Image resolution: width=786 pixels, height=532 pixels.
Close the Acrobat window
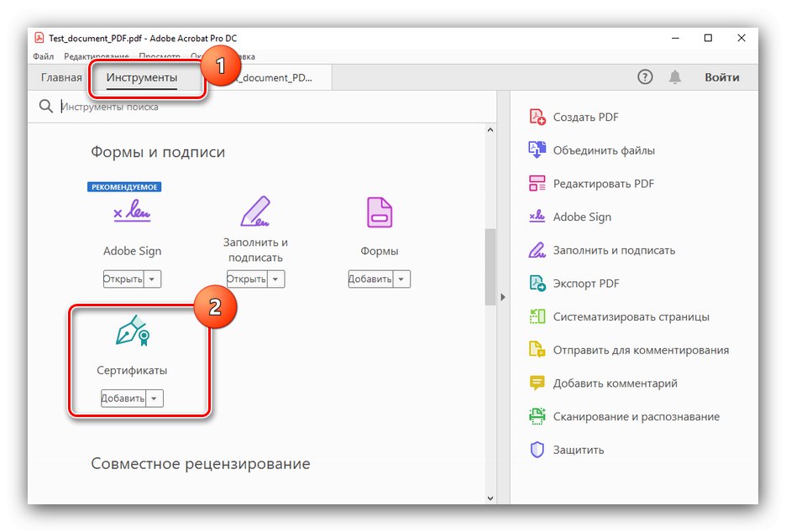pos(741,38)
